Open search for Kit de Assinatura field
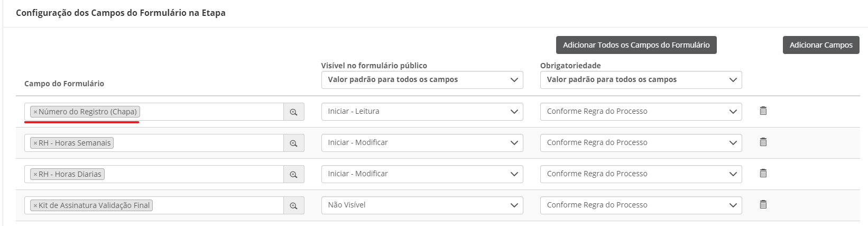This screenshot has height=226, width=868. coord(293,205)
